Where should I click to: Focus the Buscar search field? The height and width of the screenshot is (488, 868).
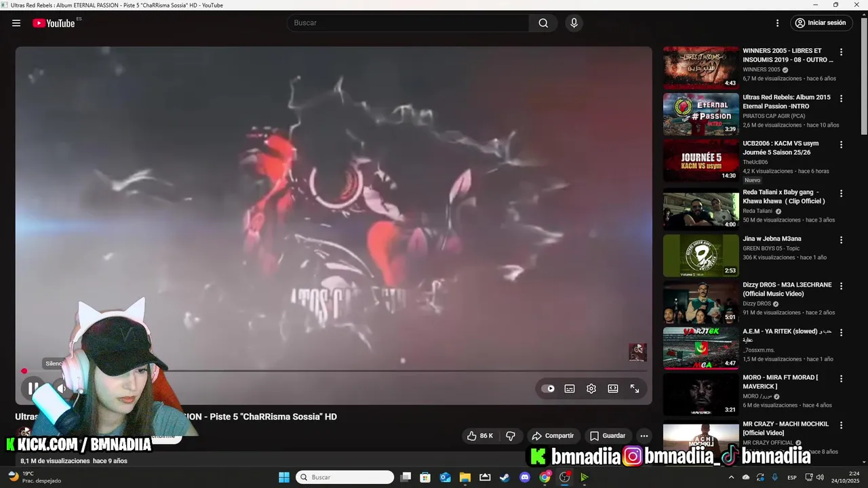pyautogui.click(x=408, y=23)
